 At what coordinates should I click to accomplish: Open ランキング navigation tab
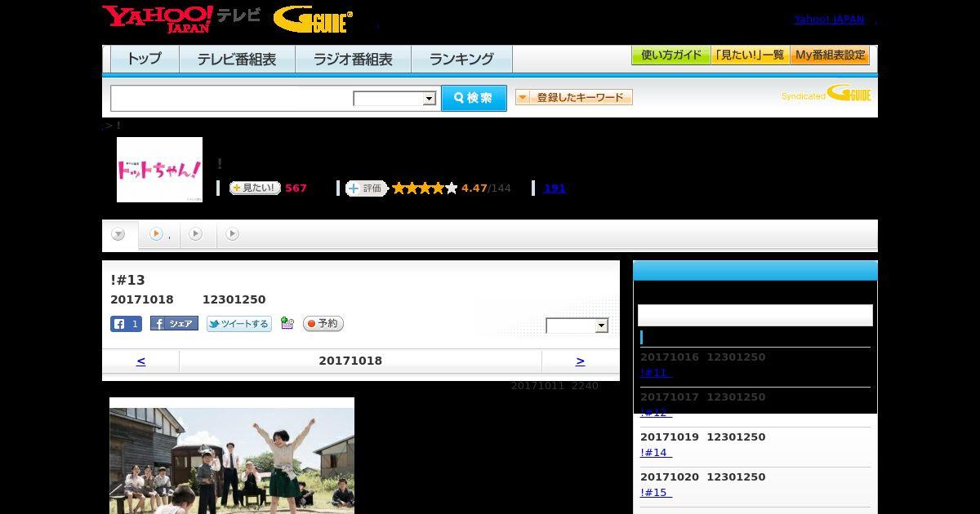click(461, 60)
